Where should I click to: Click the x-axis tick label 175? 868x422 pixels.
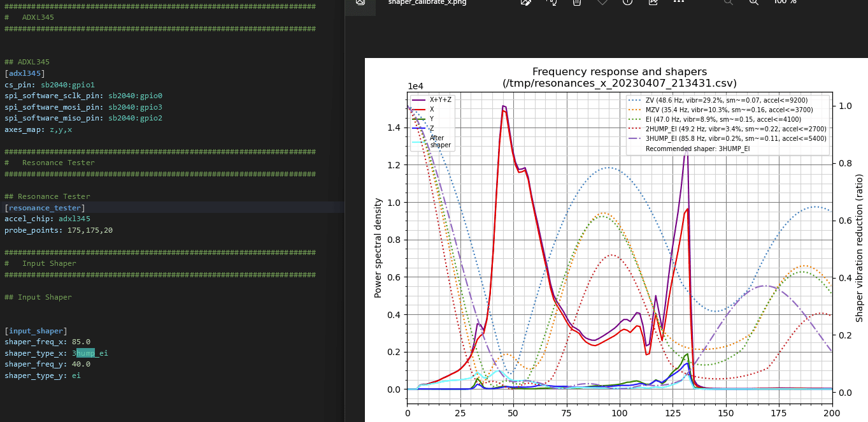point(779,413)
